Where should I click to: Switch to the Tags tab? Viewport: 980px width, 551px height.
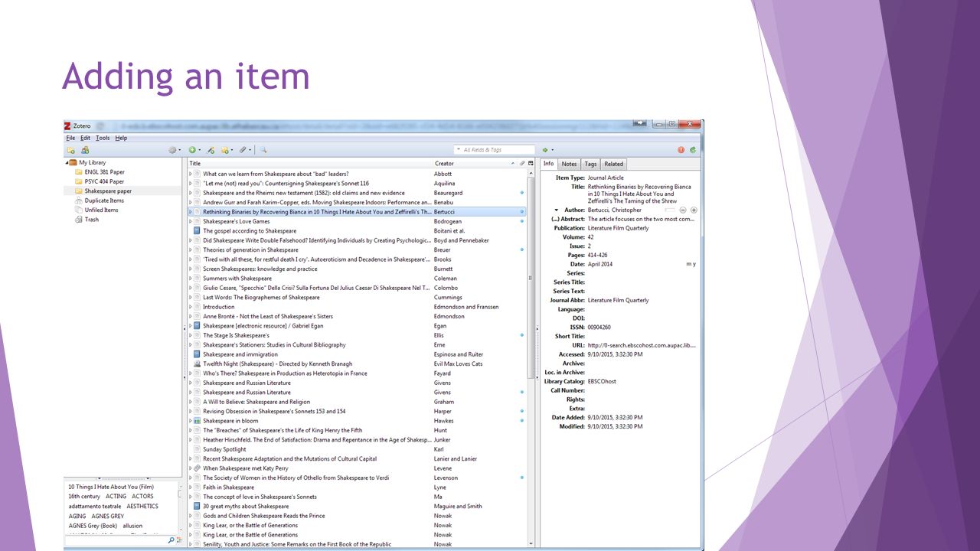pyautogui.click(x=590, y=164)
